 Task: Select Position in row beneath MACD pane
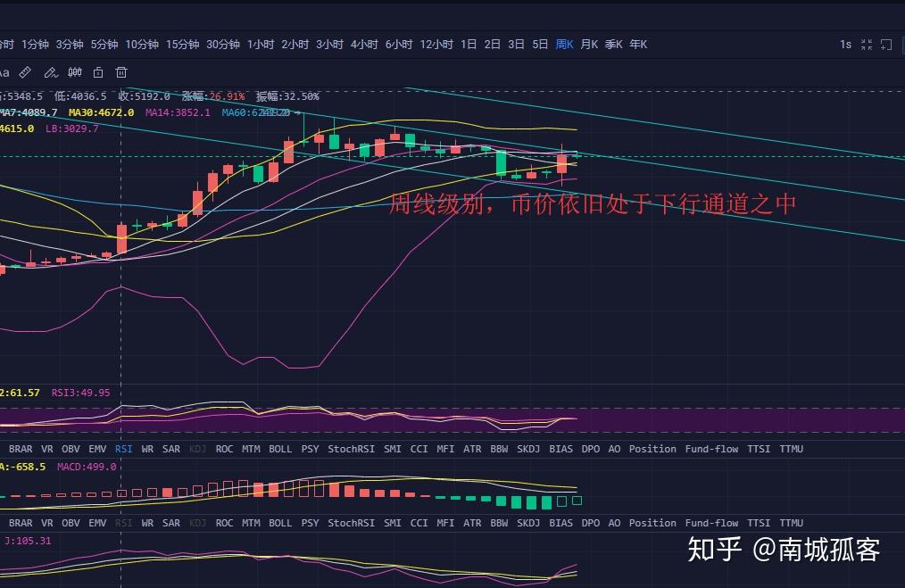652,524
